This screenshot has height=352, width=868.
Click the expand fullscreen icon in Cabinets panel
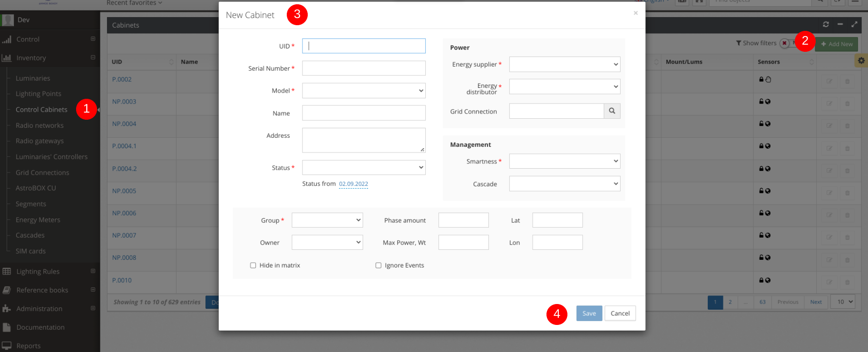point(854,25)
